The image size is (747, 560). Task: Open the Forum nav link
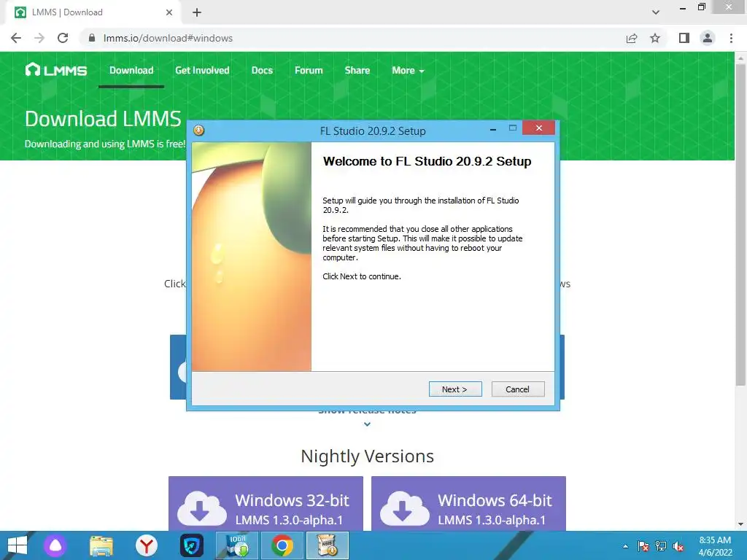point(309,70)
